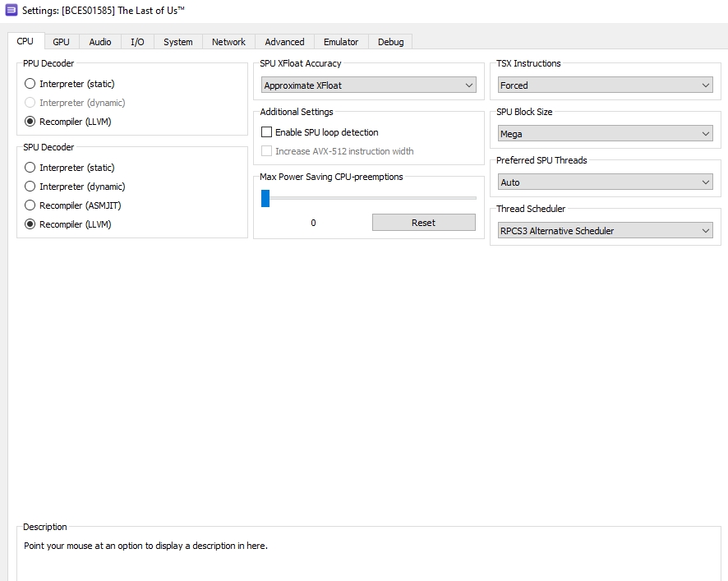Image resolution: width=728 pixels, height=581 pixels.
Task: Click the preemptions value '0'
Action: tap(313, 223)
